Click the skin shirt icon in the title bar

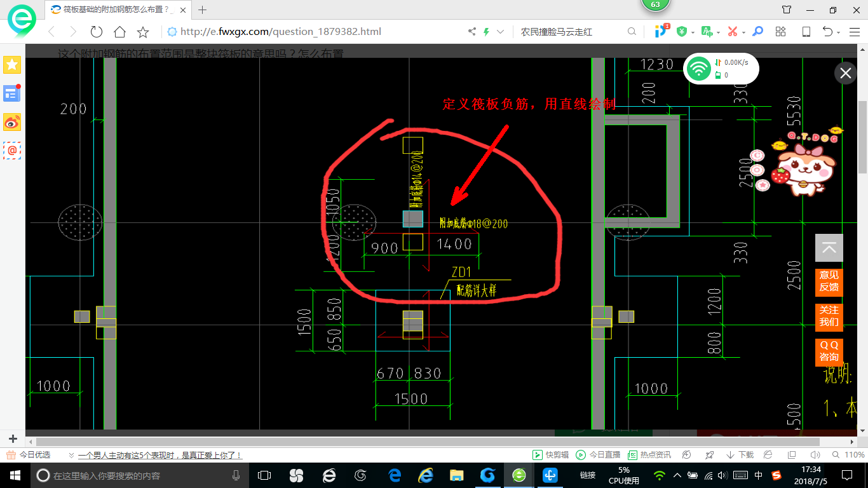coord(787,10)
